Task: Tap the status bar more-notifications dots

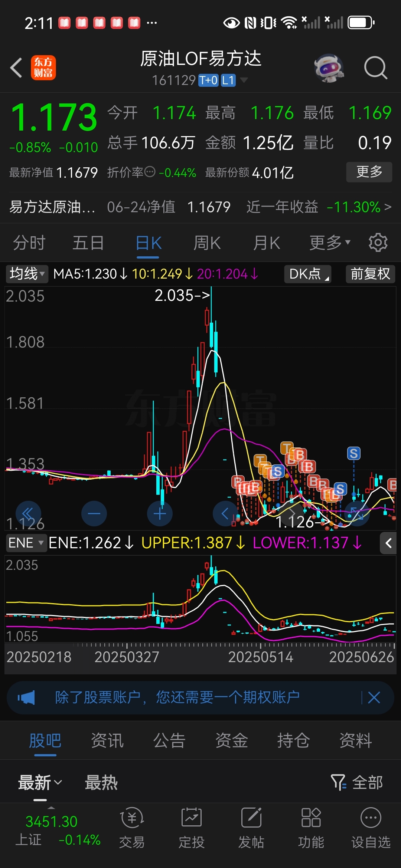Action: (152, 23)
